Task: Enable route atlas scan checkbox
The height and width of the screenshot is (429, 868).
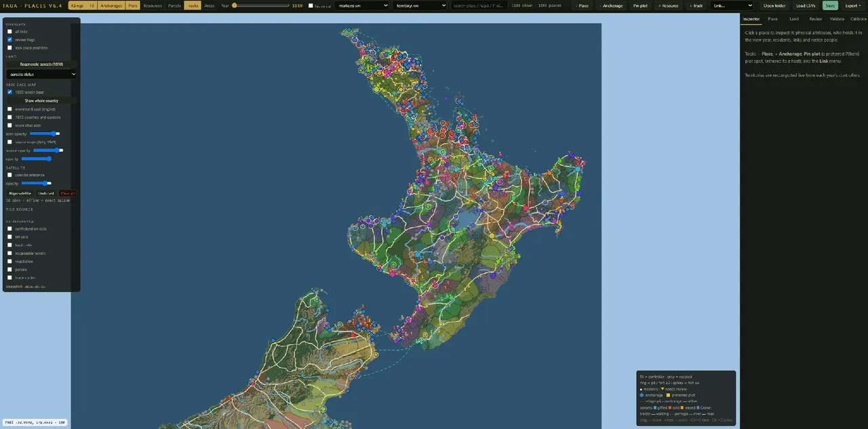Action: coord(9,125)
